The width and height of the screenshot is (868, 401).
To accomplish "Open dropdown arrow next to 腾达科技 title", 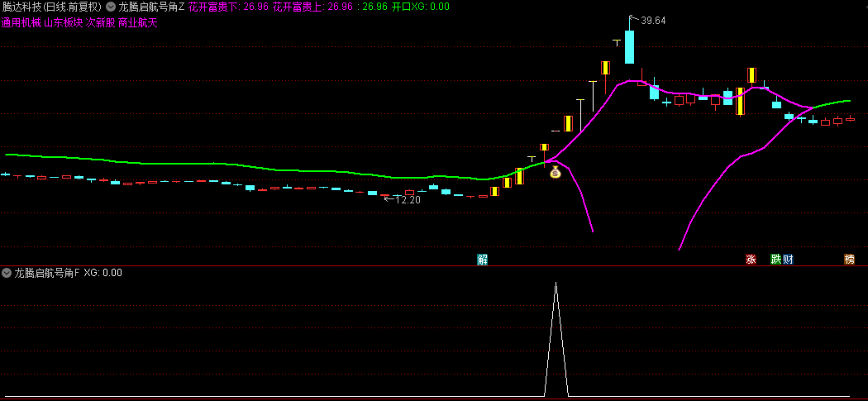I will (x=111, y=7).
